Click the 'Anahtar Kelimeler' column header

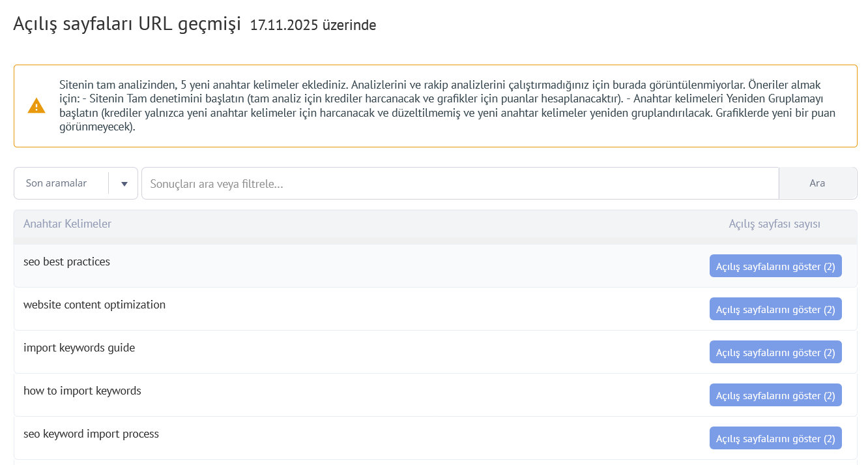pos(67,224)
